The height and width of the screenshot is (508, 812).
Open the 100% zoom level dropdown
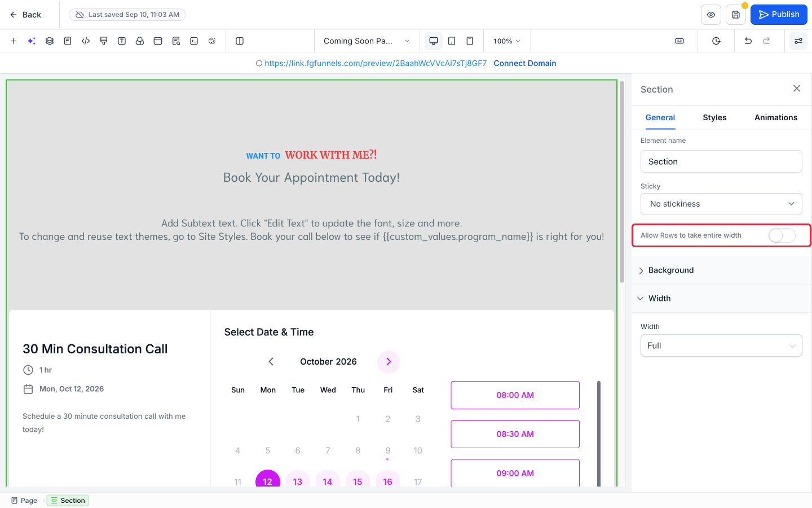(x=506, y=41)
